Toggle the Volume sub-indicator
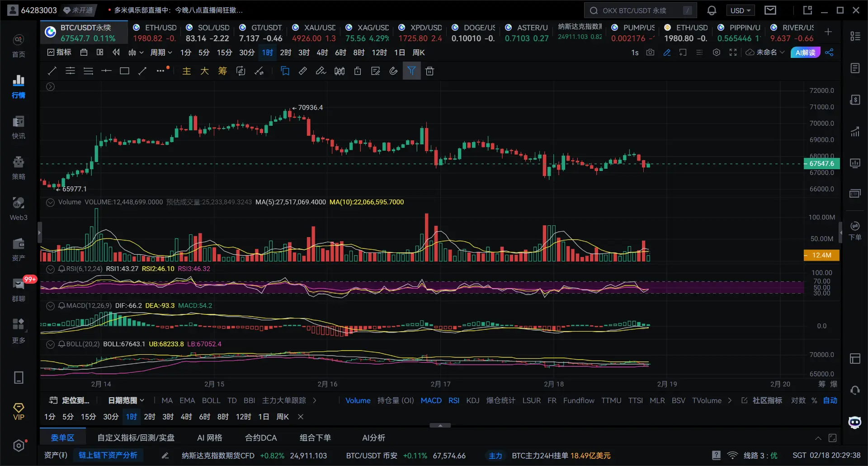 click(358, 400)
